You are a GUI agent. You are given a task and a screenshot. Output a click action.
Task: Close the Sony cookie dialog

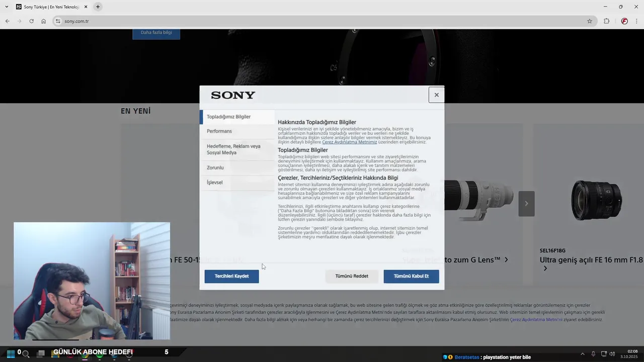436,95
